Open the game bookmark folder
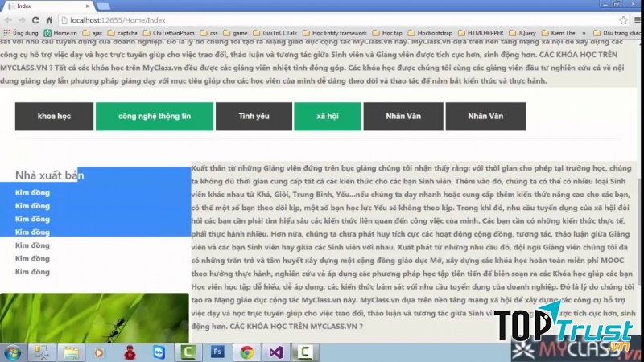The height and width of the screenshot is (362, 644). [235, 33]
